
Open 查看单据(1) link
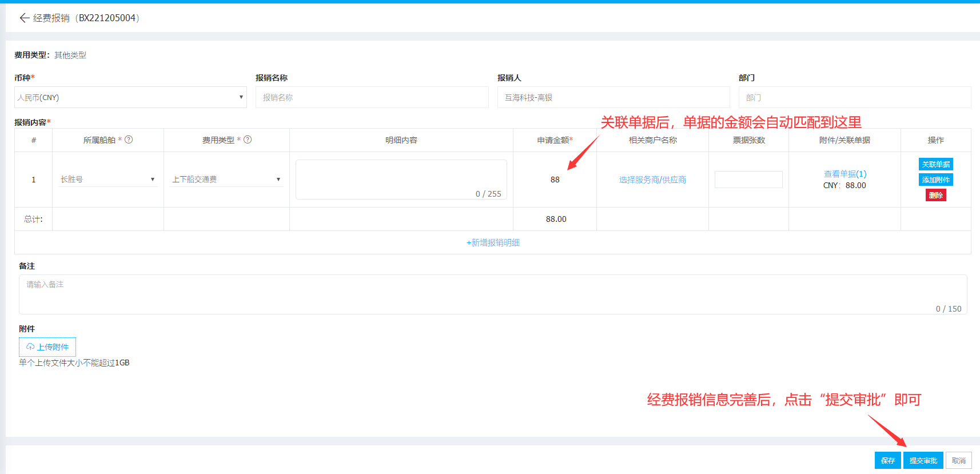(x=845, y=174)
